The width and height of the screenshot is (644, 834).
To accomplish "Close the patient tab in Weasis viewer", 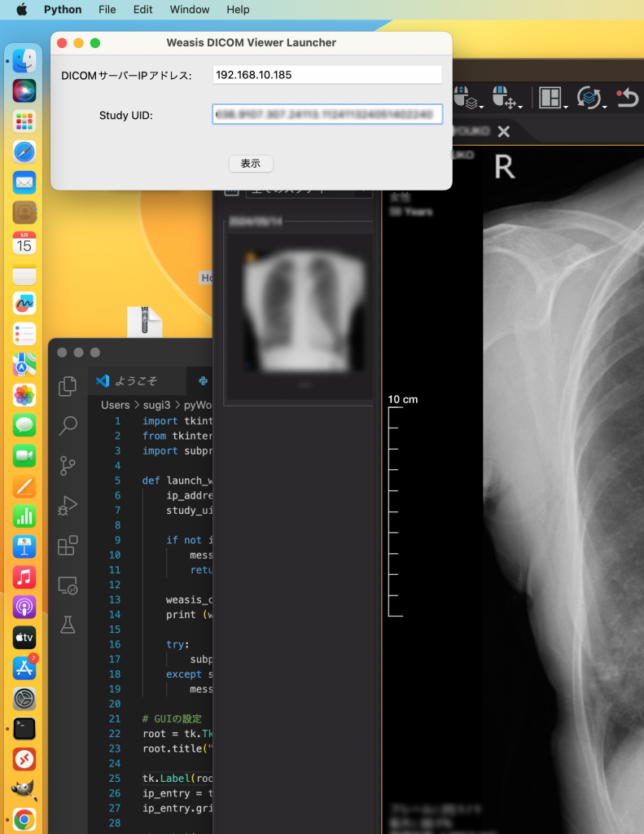I will [504, 131].
